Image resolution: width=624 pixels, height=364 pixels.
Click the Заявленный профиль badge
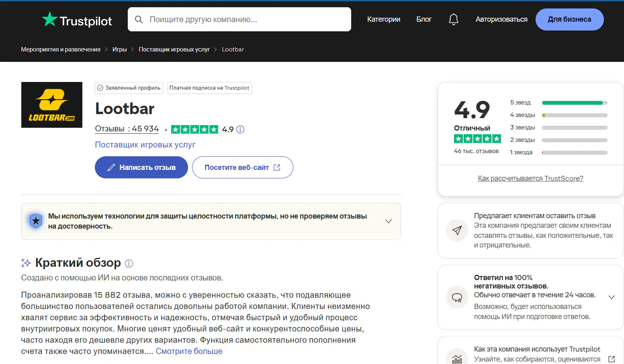(x=129, y=88)
